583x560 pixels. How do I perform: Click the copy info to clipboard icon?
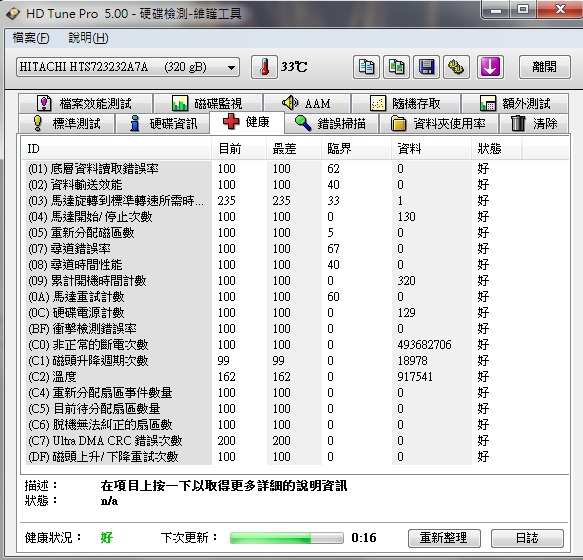coord(366,67)
